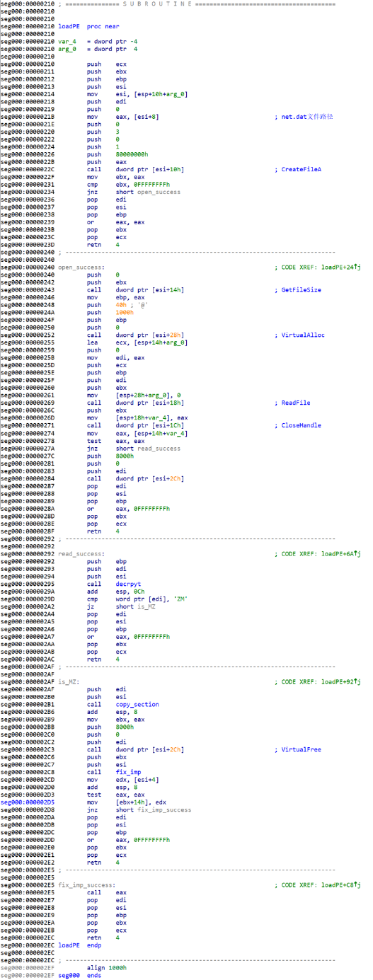
Task: Select 'cmp ebx, 0FFFFFFFFh' instruction
Action: 128,185
